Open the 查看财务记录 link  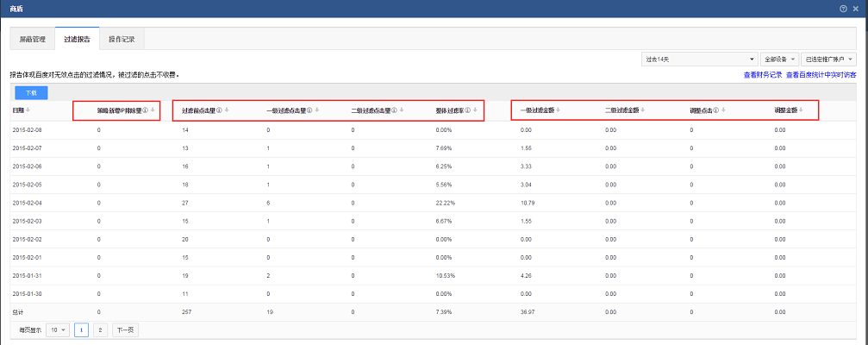[x=762, y=75]
